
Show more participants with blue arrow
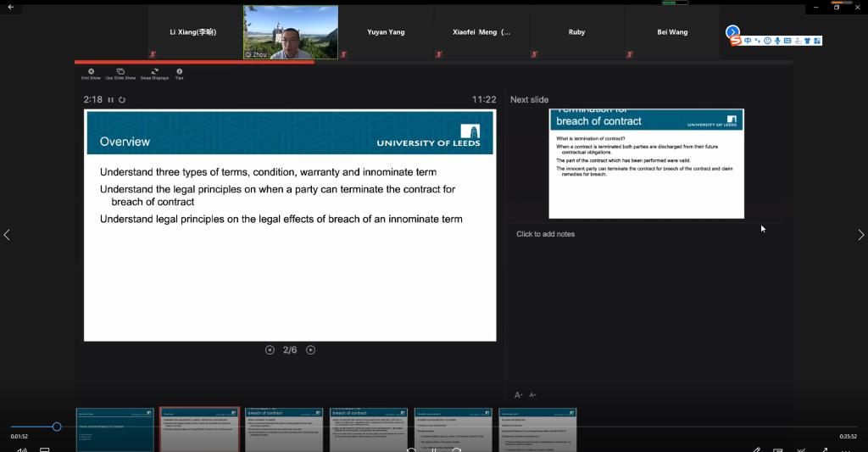click(732, 32)
